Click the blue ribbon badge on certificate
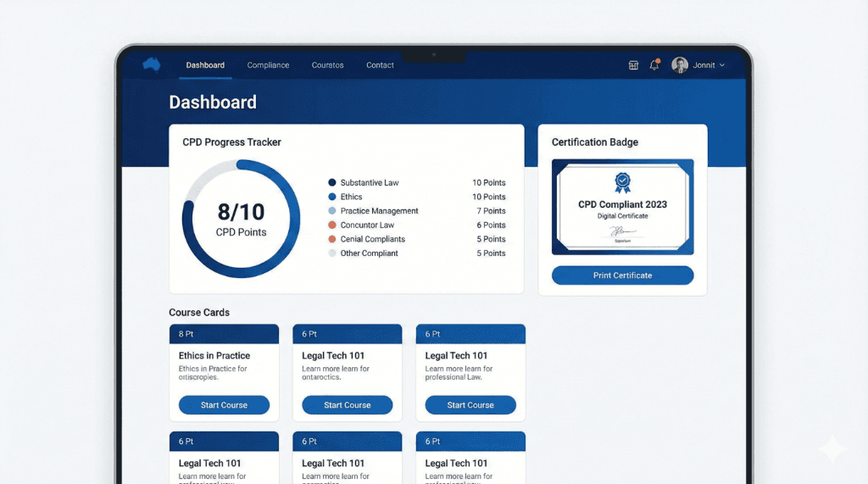This screenshot has width=868, height=484. pos(623,182)
